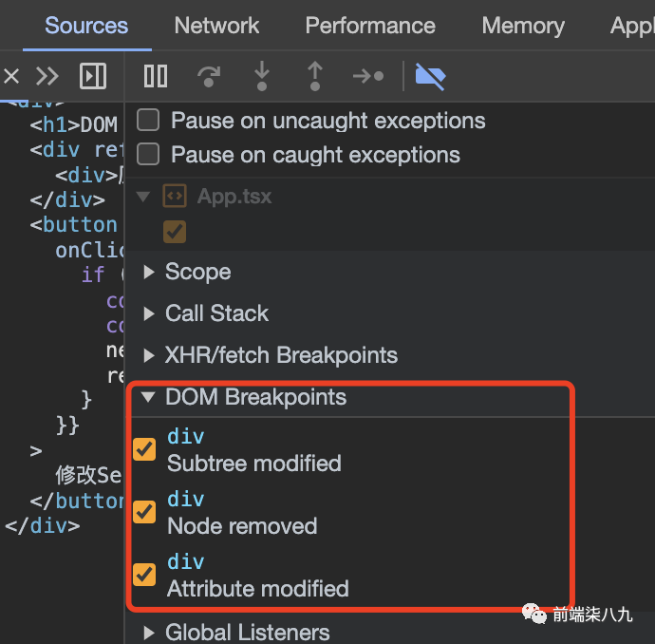Viewport: 655px width, 644px height.
Task: Click the step out arrow
Action: (x=314, y=76)
